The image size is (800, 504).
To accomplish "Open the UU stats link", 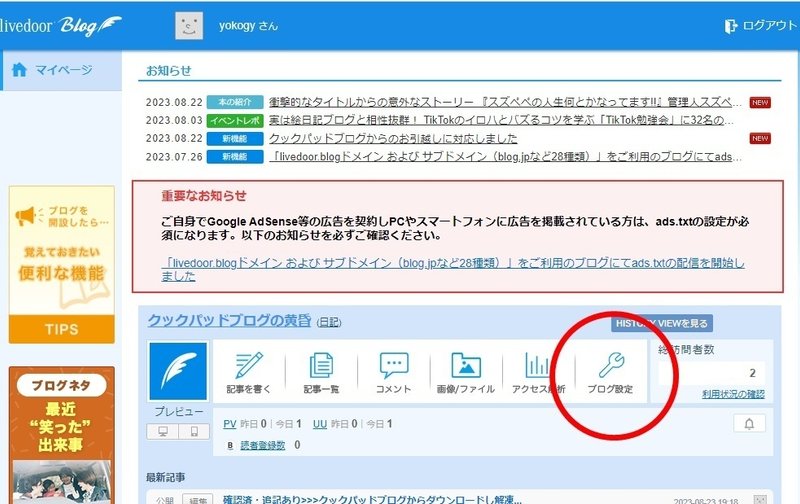I will (x=319, y=424).
